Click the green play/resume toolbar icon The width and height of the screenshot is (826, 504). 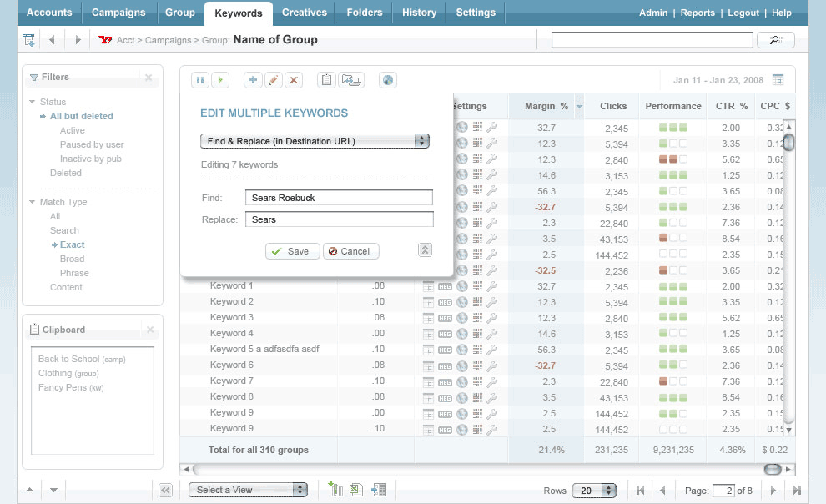click(x=220, y=80)
